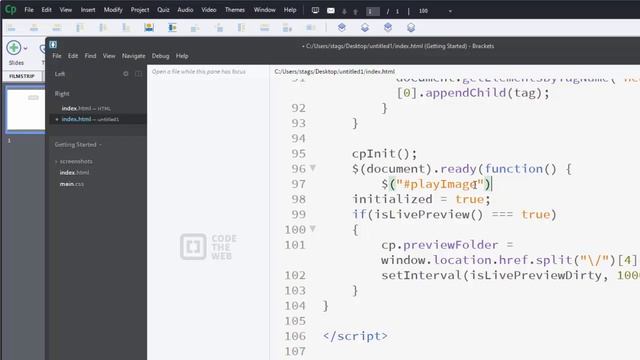Open Brackets View menu

(x=109, y=56)
